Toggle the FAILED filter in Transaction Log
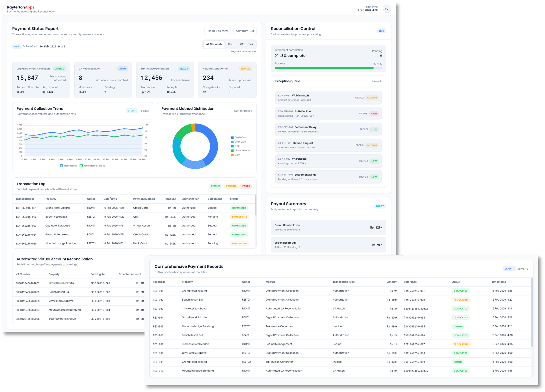Image resolution: width=545 pixels, height=392 pixels. [246, 186]
